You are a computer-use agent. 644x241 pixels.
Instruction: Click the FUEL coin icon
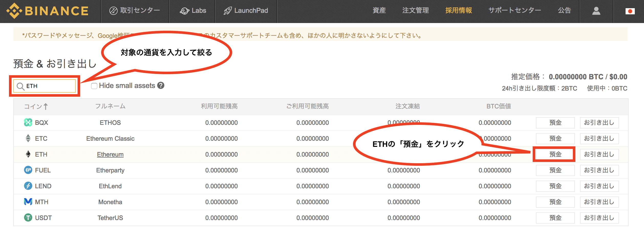coord(28,170)
